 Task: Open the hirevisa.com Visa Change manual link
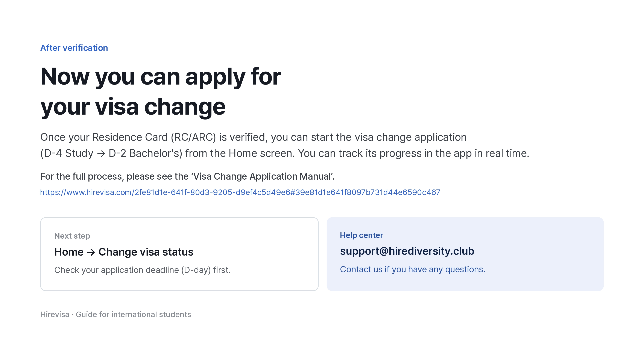[240, 192]
